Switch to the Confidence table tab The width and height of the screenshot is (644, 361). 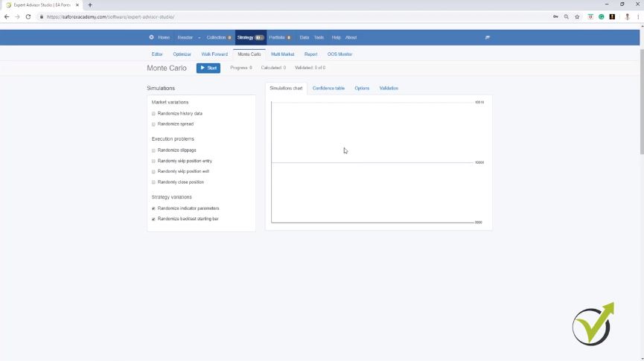(328, 88)
